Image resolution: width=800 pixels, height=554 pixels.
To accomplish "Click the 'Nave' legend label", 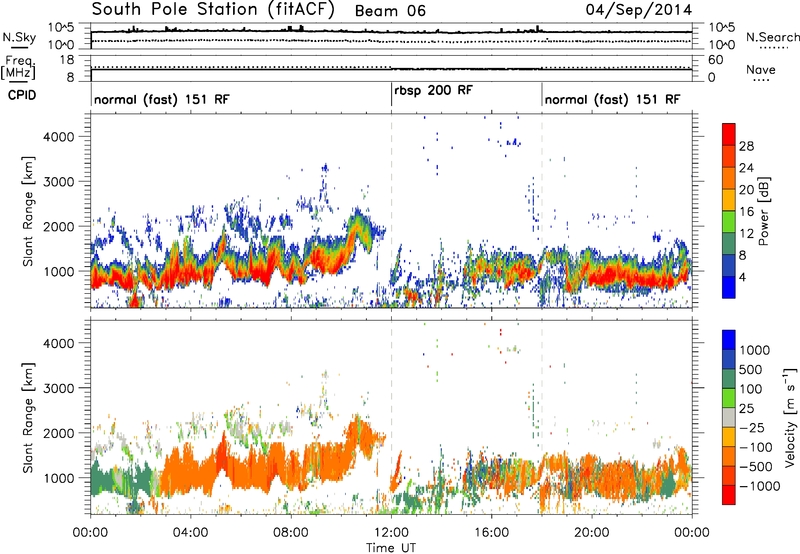I will tap(761, 69).
